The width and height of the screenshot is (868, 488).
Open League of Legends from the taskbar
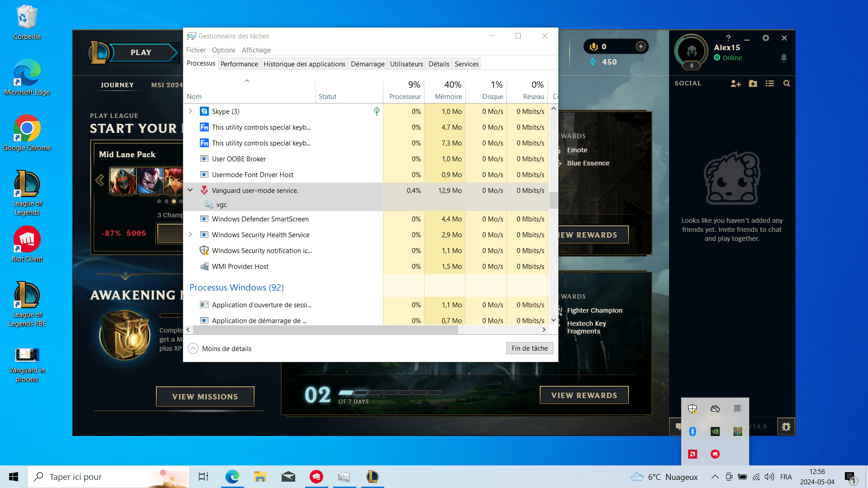point(372,477)
